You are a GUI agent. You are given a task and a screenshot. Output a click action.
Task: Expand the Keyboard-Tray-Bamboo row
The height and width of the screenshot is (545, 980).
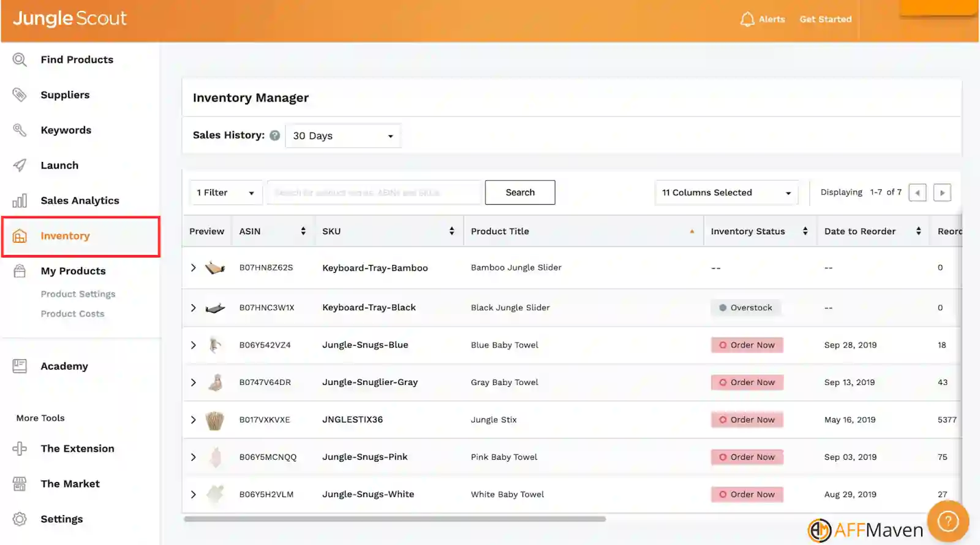coord(194,268)
